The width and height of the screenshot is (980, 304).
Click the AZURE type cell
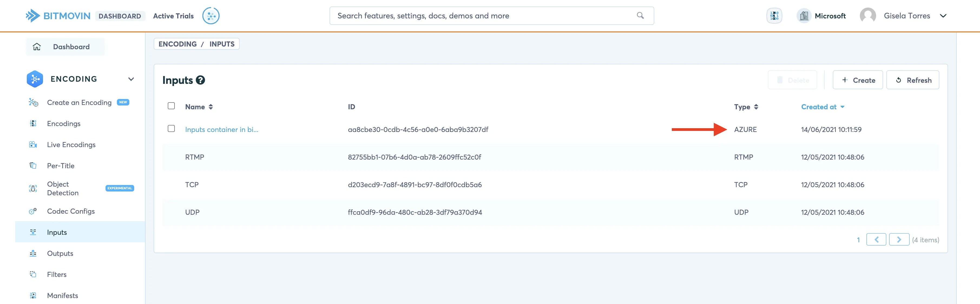745,129
